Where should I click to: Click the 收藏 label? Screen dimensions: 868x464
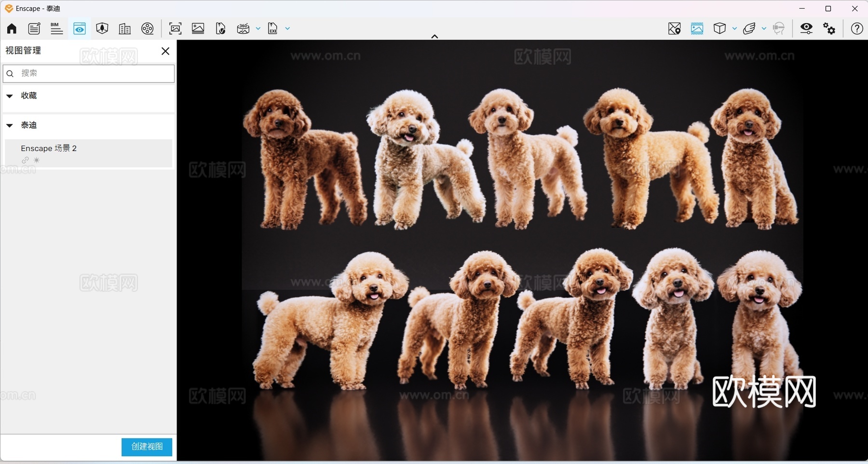[x=29, y=96]
